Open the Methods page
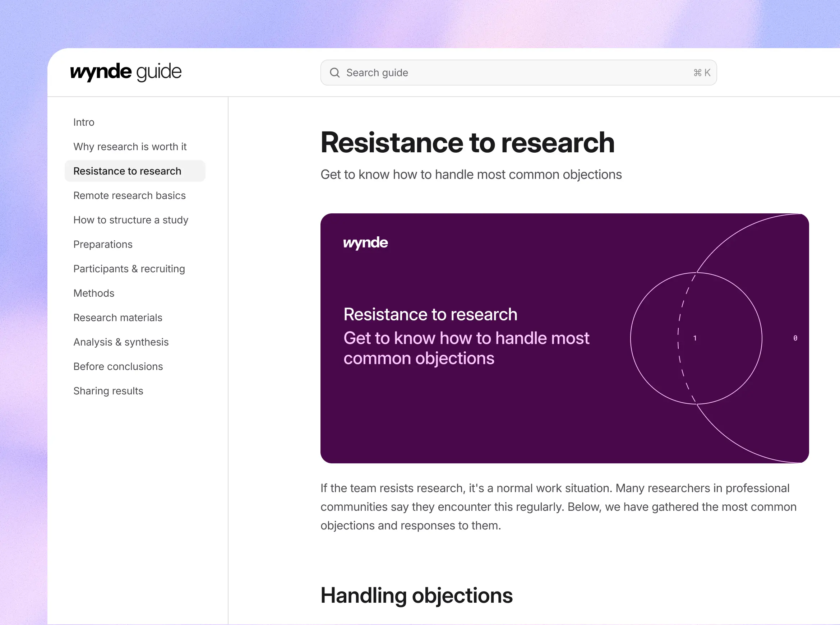Viewport: 840px width, 625px height. point(94,293)
